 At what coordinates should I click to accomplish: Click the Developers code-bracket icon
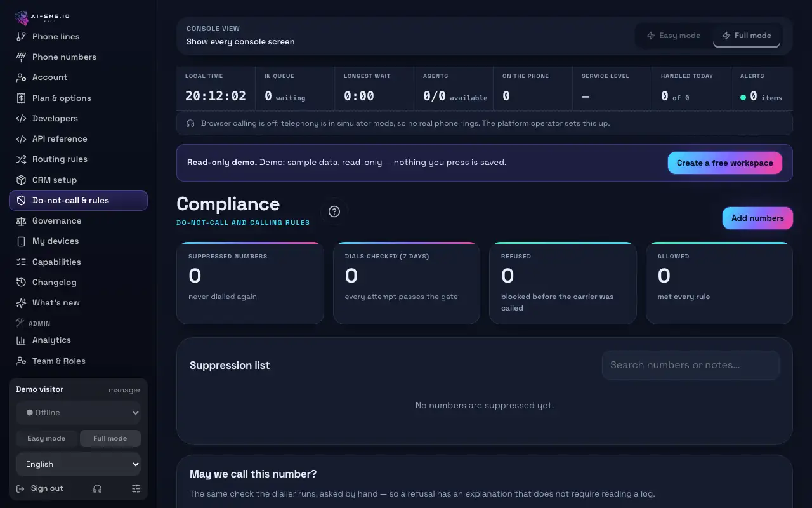tap(21, 118)
